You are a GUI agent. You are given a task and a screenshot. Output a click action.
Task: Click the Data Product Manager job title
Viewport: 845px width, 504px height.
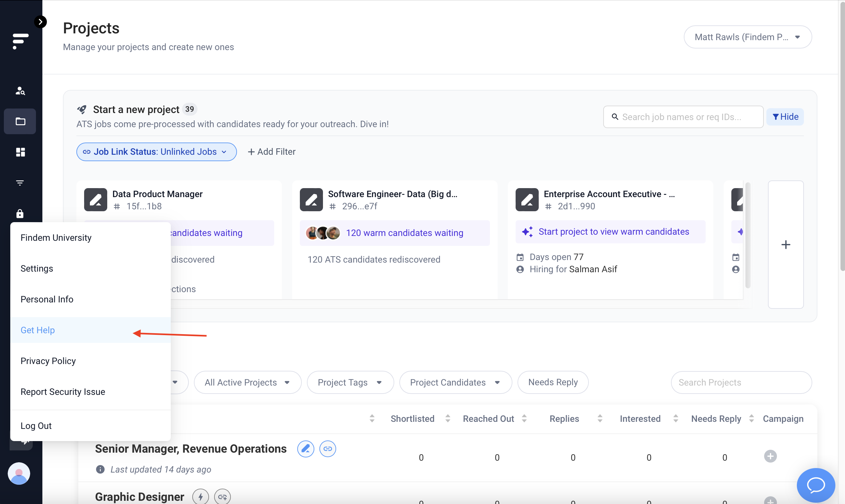tap(157, 194)
